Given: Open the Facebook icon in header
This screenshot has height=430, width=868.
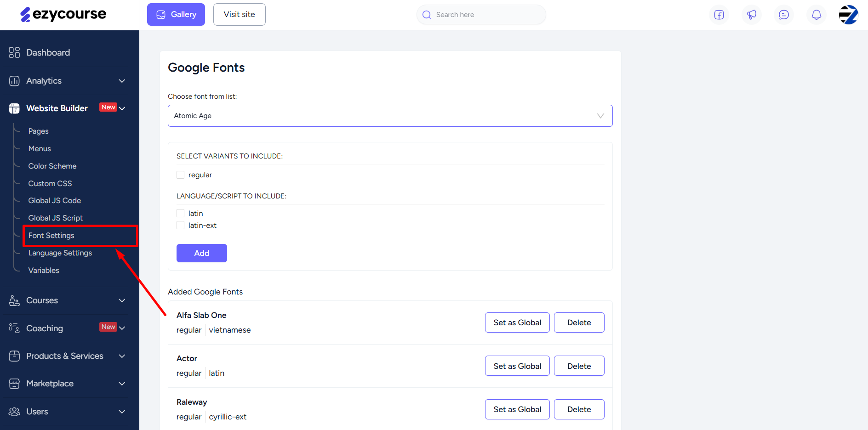Looking at the screenshot, I should (x=719, y=15).
